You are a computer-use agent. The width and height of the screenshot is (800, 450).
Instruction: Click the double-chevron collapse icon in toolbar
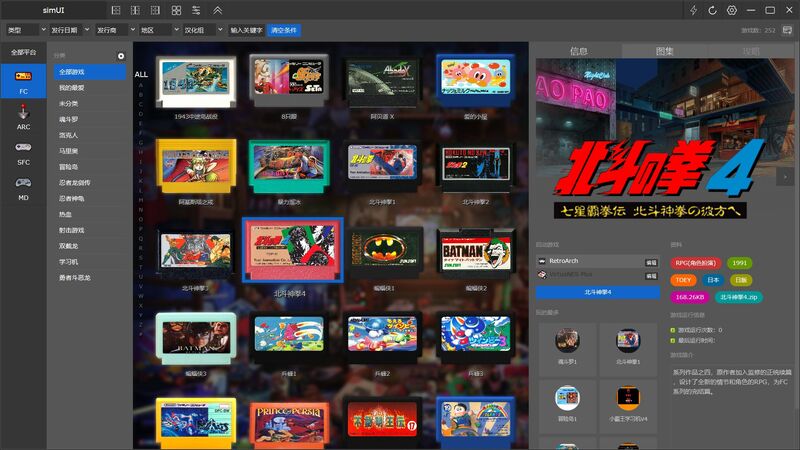(x=217, y=10)
